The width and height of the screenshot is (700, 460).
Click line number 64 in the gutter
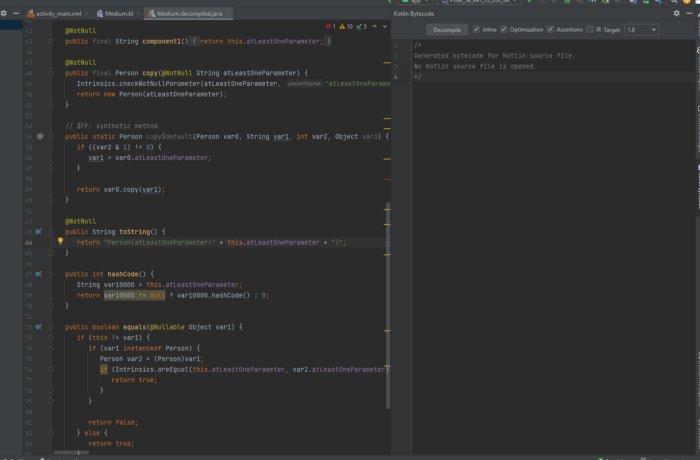tap(29, 243)
